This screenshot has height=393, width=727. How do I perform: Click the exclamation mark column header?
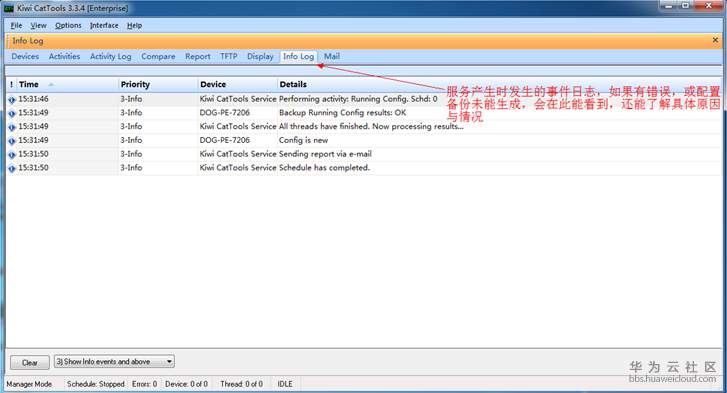(11, 84)
